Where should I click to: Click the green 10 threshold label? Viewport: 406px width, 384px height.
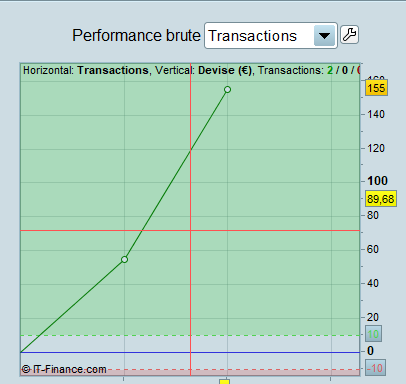pyautogui.click(x=373, y=334)
